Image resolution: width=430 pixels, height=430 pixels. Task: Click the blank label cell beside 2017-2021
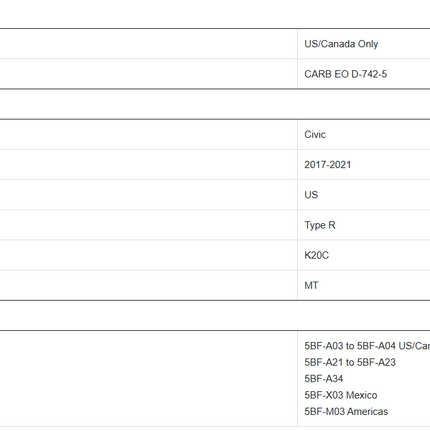click(149, 165)
